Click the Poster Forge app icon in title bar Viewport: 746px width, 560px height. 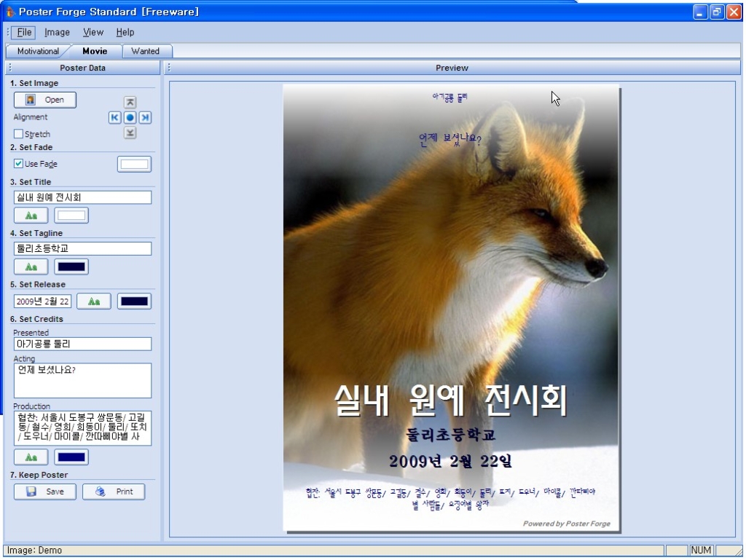(10, 12)
